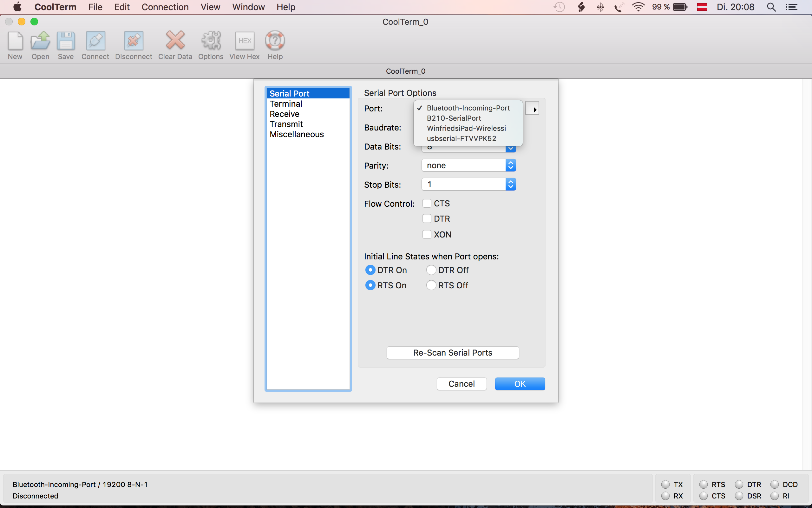
Task: Click the Disconnect toolbar icon
Action: (x=134, y=41)
